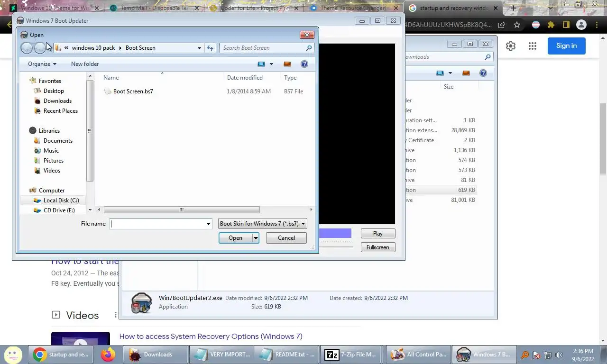Click Play in Windows 7 Boot Updater

coord(378,234)
